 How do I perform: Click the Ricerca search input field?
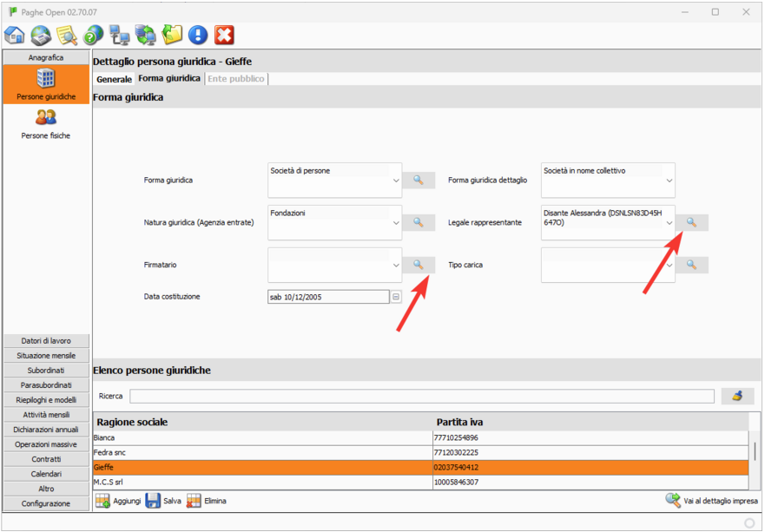pos(422,396)
